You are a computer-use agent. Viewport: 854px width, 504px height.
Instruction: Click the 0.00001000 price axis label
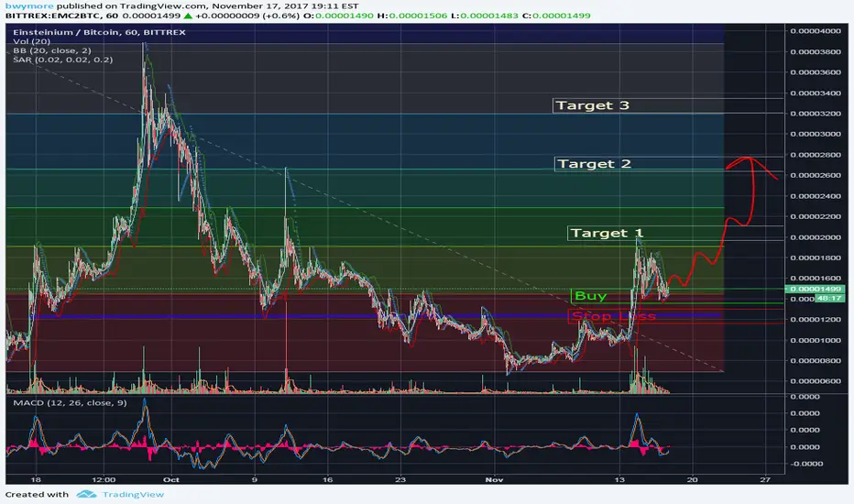tap(816, 340)
